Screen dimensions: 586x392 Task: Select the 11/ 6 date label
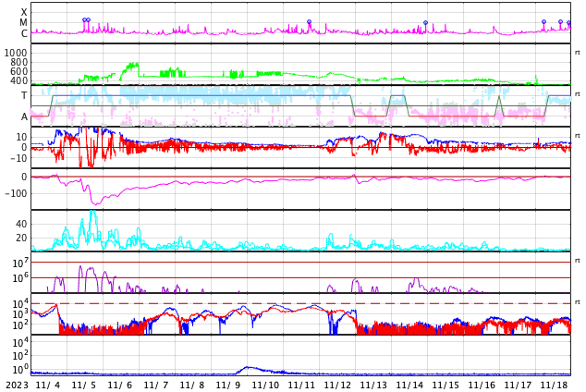pos(120,385)
